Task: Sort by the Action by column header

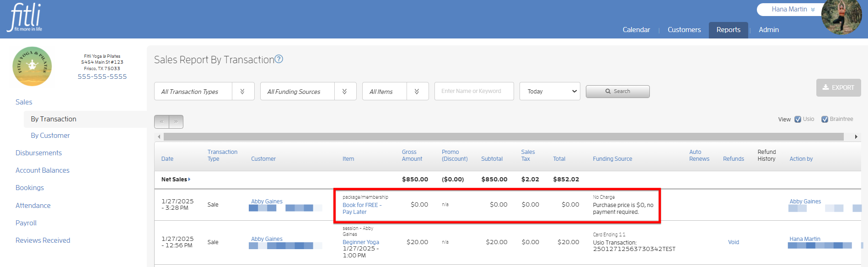Action: pyautogui.click(x=801, y=159)
